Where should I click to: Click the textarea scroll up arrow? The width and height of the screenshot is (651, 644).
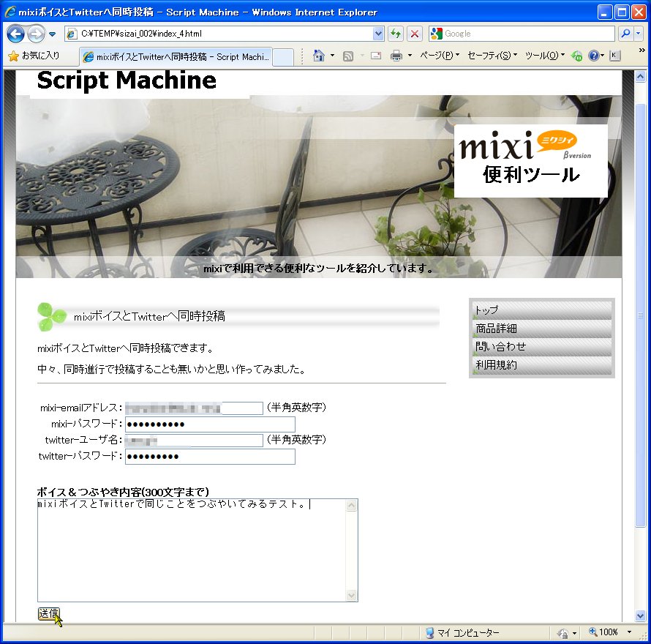pyautogui.click(x=351, y=506)
